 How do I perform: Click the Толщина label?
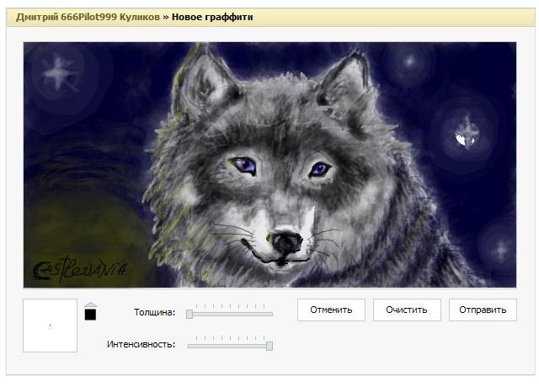pyautogui.click(x=154, y=313)
